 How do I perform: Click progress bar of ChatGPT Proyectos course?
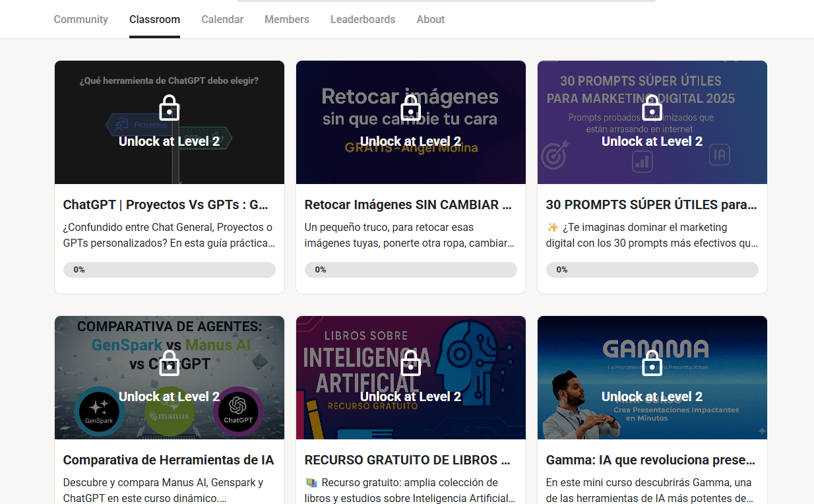170,270
